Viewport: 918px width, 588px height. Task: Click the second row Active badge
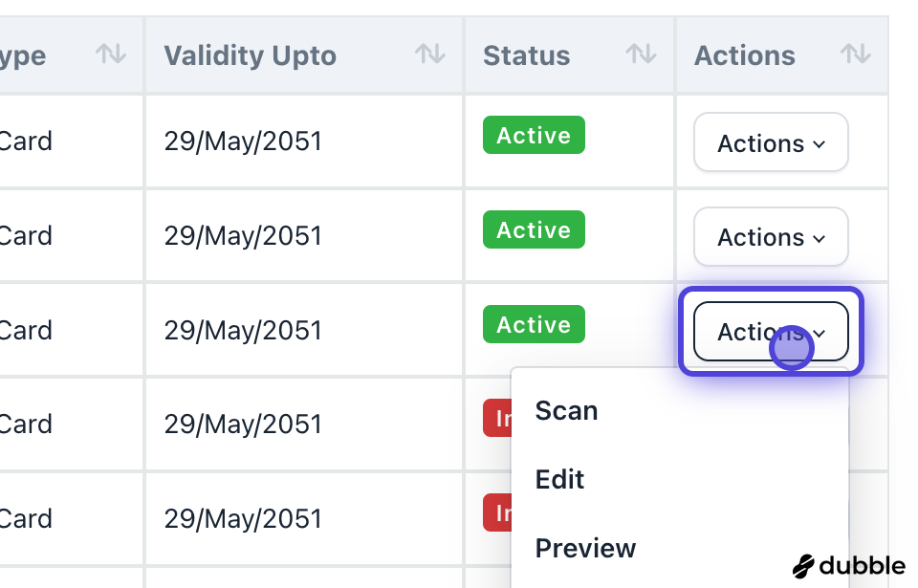click(534, 230)
